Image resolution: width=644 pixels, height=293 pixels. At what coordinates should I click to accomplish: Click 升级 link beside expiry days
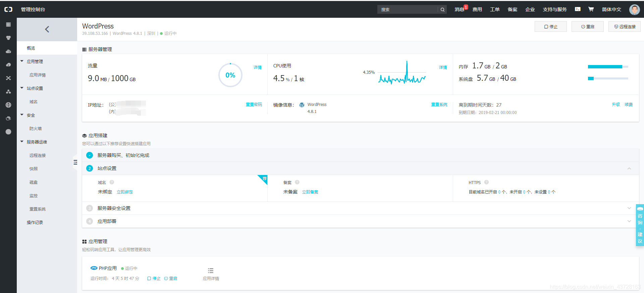click(616, 105)
